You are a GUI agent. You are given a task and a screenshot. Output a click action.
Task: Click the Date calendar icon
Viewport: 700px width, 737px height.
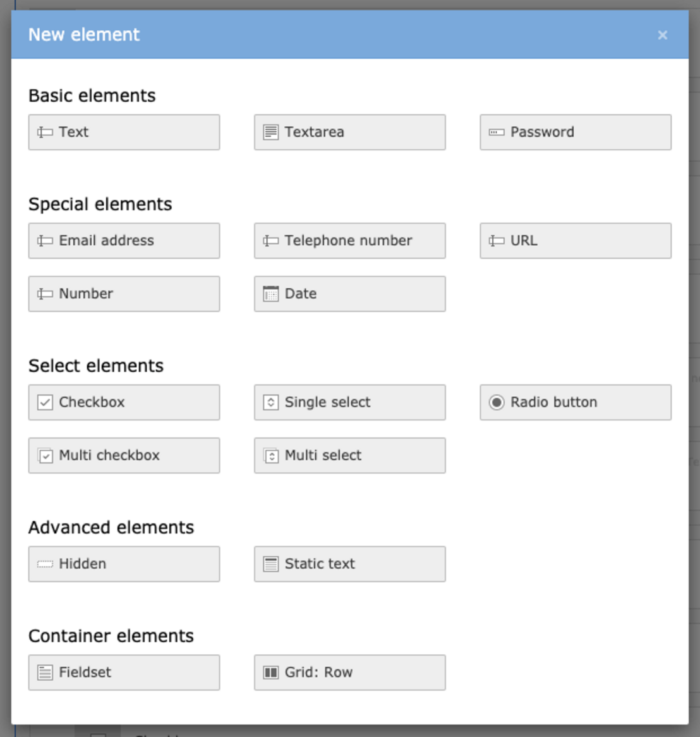click(270, 294)
